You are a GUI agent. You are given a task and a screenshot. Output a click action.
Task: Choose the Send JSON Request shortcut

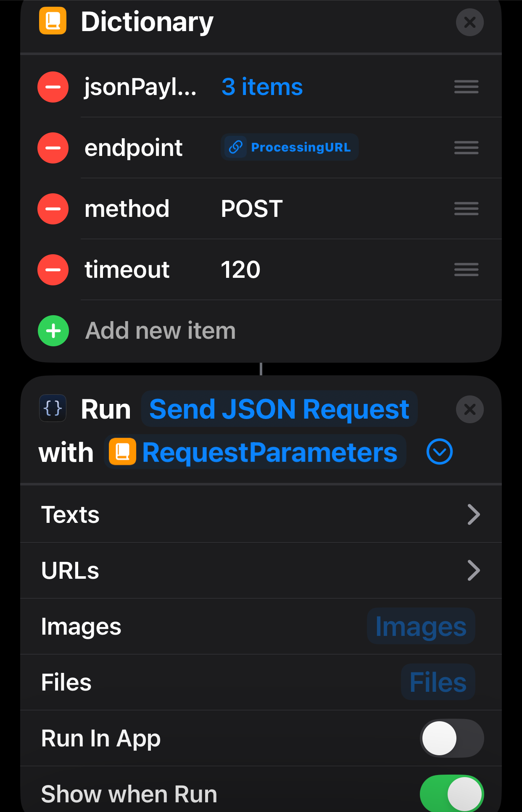[x=279, y=409]
